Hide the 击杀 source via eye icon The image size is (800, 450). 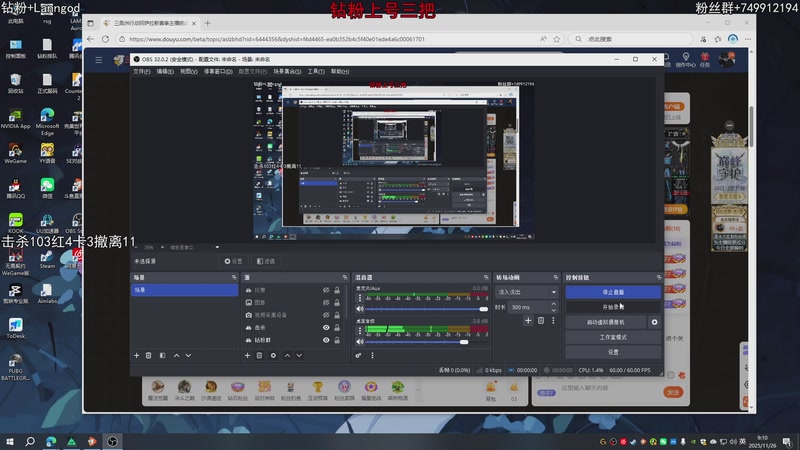click(326, 328)
